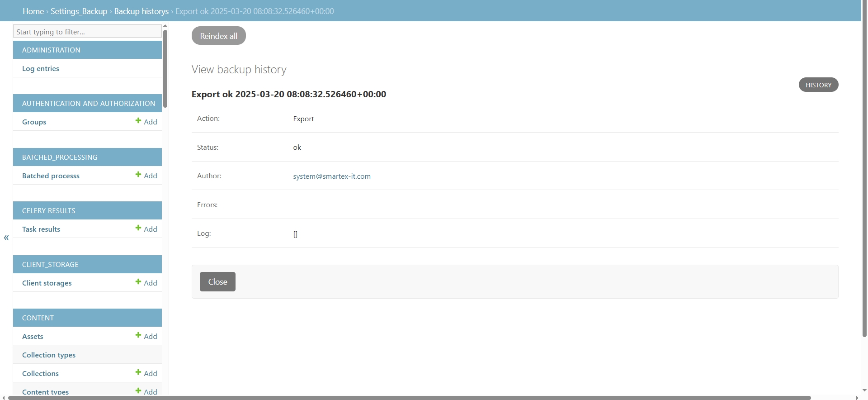Open Assets in the sidebar

pos(33,336)
